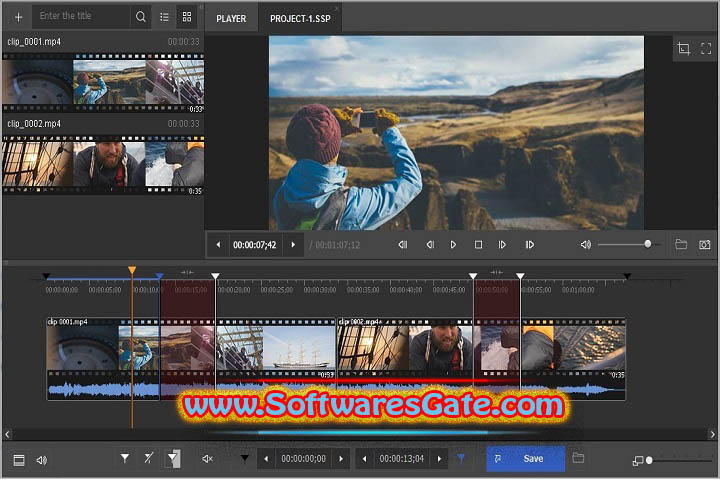This screenshot has height=480, width=720.
Task: Play the video preview
Action: coord(453,245)
